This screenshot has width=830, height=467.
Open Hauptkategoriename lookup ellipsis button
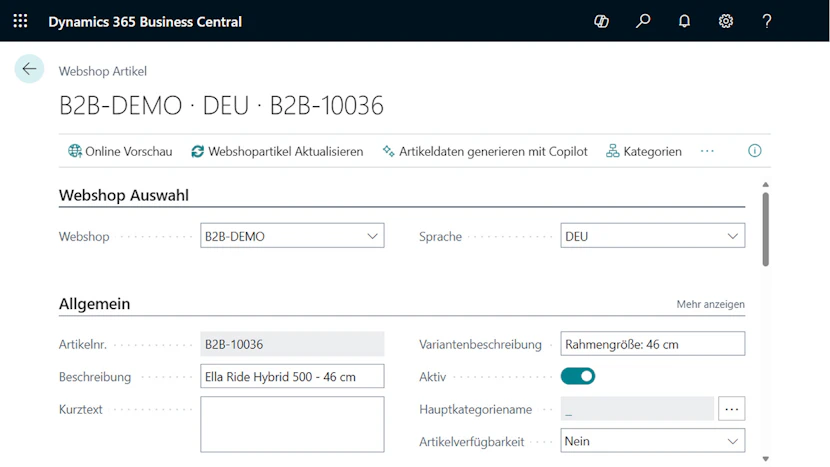(732, 409)
